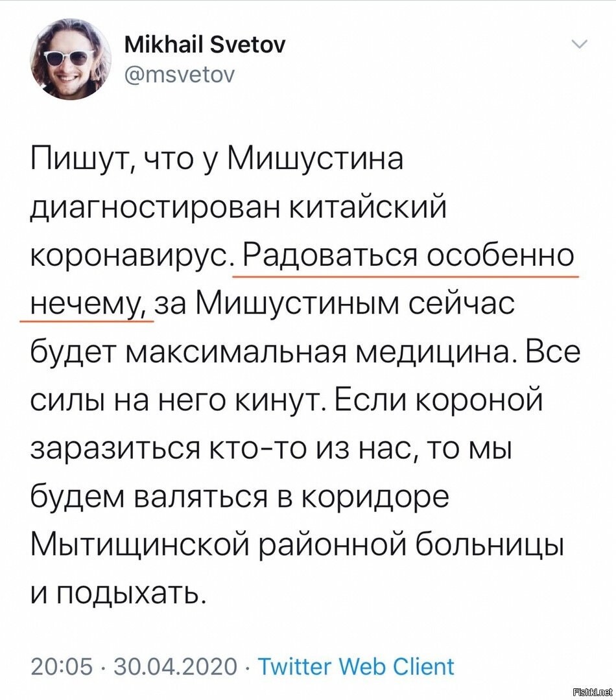Click the display name Mikhail Svetov
Screen dimensions: 616x700
205,45
